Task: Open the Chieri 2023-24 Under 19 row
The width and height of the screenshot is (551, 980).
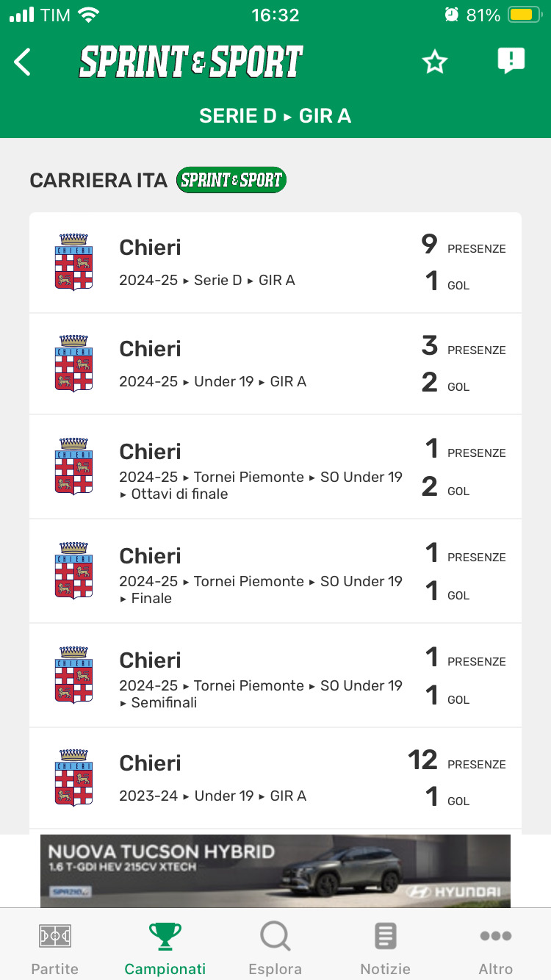Action: pos(275,778)
